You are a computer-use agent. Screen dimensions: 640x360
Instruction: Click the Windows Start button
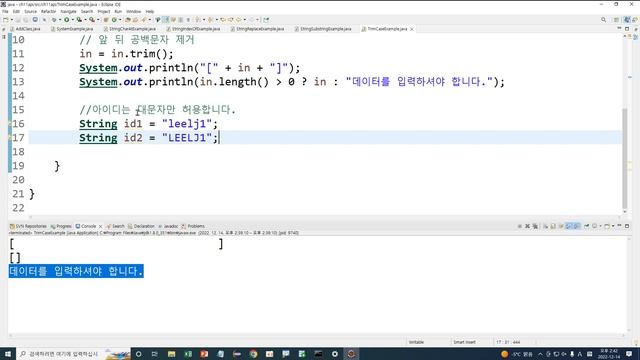[8, 354]
